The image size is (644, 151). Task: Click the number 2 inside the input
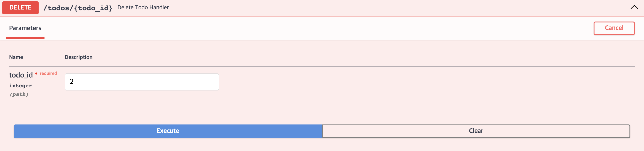point(72,81)
